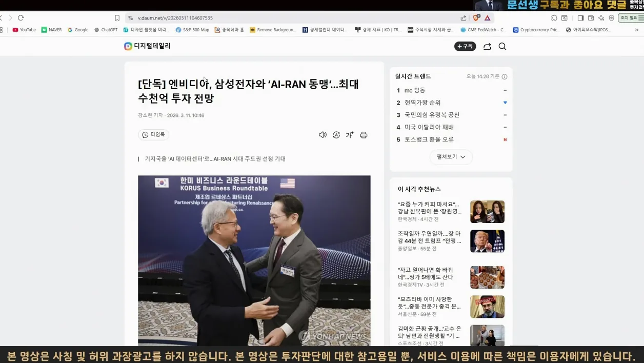Viewport: 644px width, 363px height.
Task: Adjust font size with the 가+ icon
Action: pyautogui.click(x=350, y=135)
